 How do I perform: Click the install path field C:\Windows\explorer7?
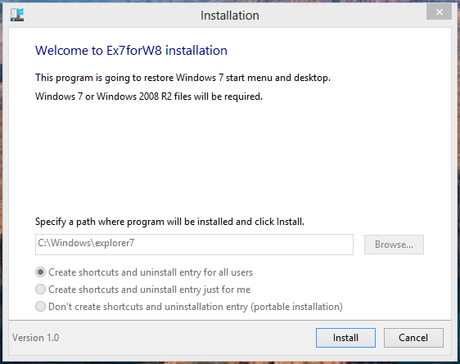coord(194,244)
